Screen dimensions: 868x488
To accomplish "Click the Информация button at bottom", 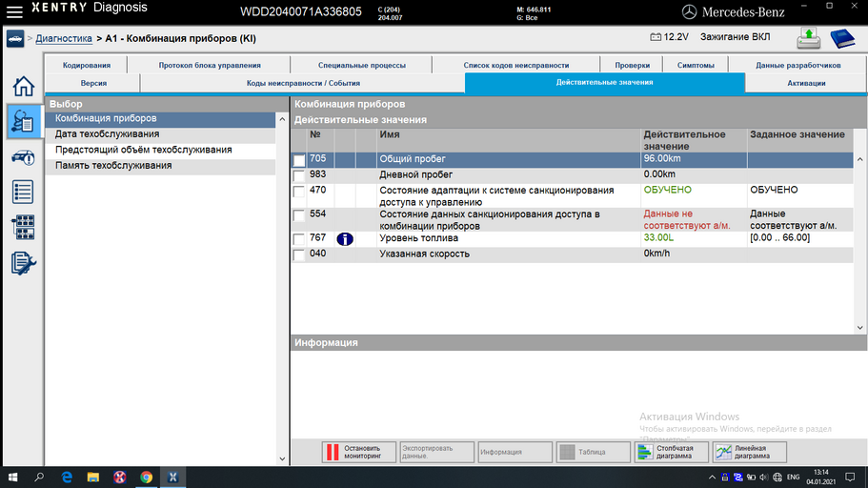I will (x=515, y=452).
